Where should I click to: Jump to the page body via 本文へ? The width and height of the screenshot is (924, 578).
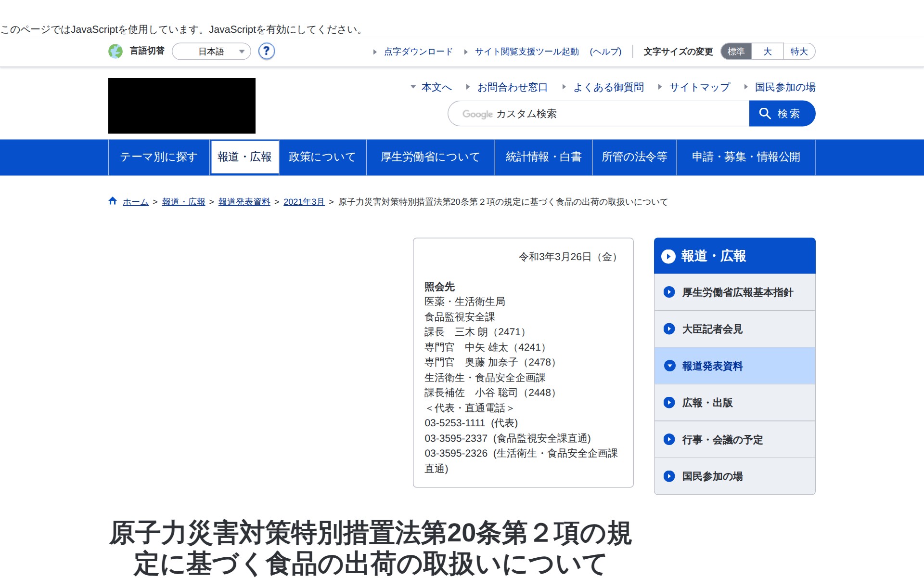click(436, 87)
